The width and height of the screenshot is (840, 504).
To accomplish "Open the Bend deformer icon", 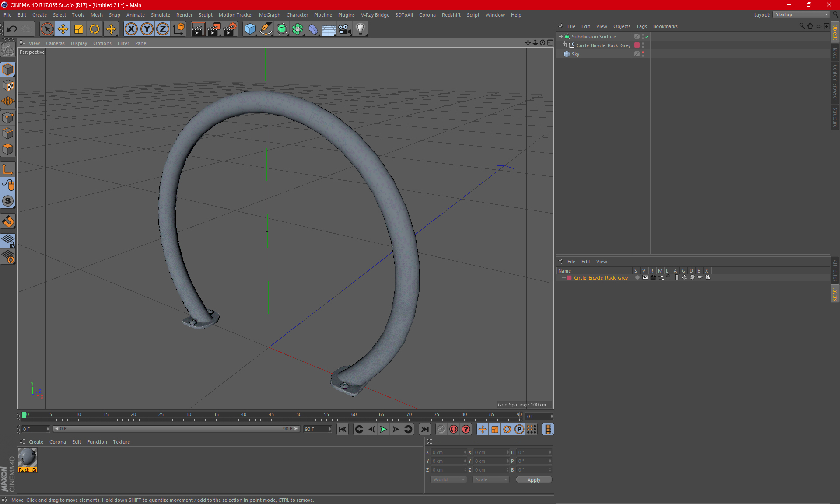I will 313,29.
